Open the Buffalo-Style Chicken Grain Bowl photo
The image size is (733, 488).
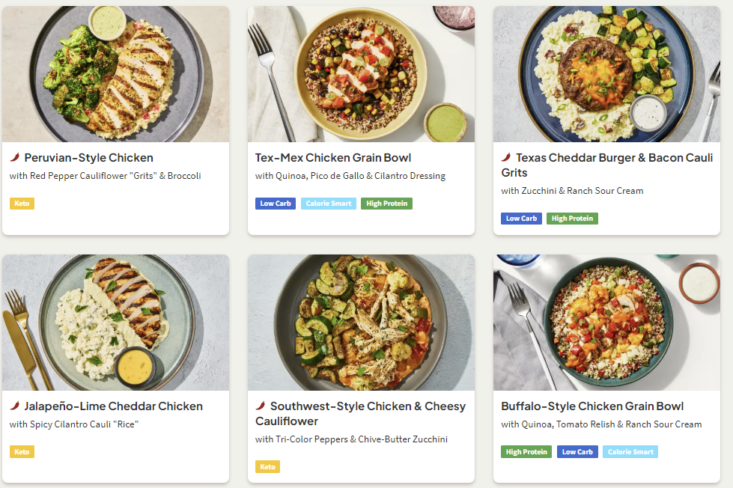tap(606, 322)
